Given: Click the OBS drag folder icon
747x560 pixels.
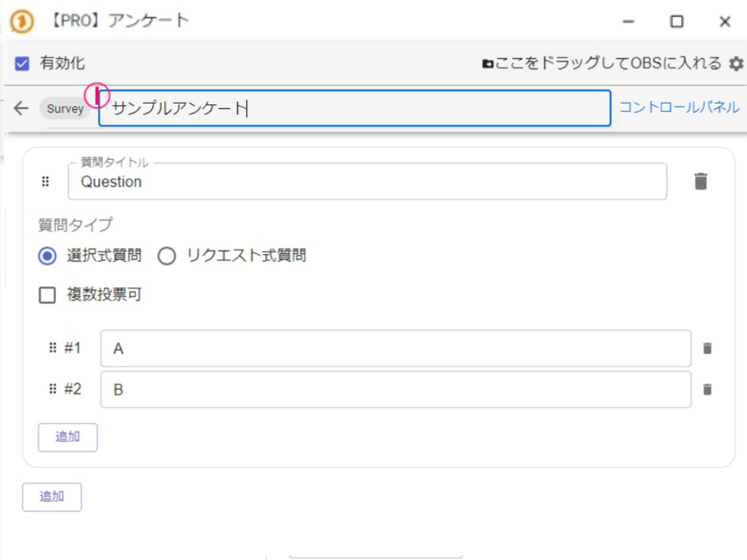Looking at the screenshot, I should click(x=487, y=64).
